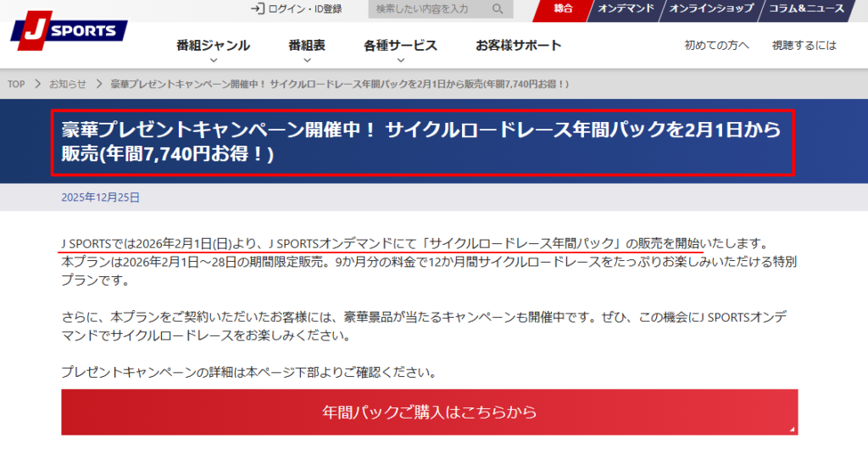Click the text プレゼントキャンペーンの詳細は本ページ下部
The width and height of the screenshot is (868, 449).
pos(248,372)
